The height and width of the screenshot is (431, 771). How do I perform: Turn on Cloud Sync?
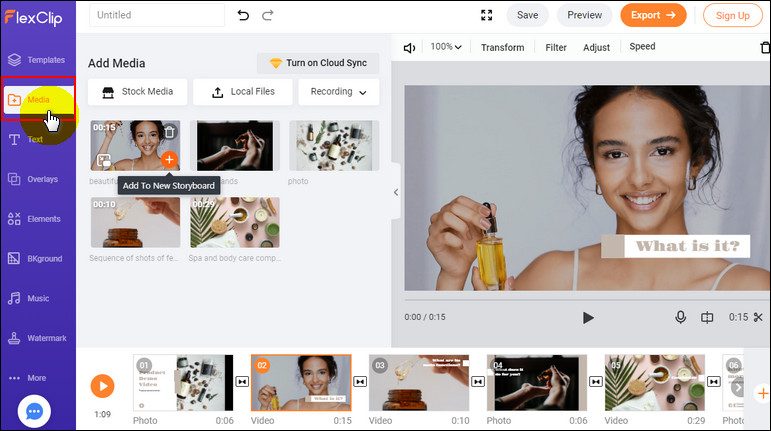click(318, 63)
